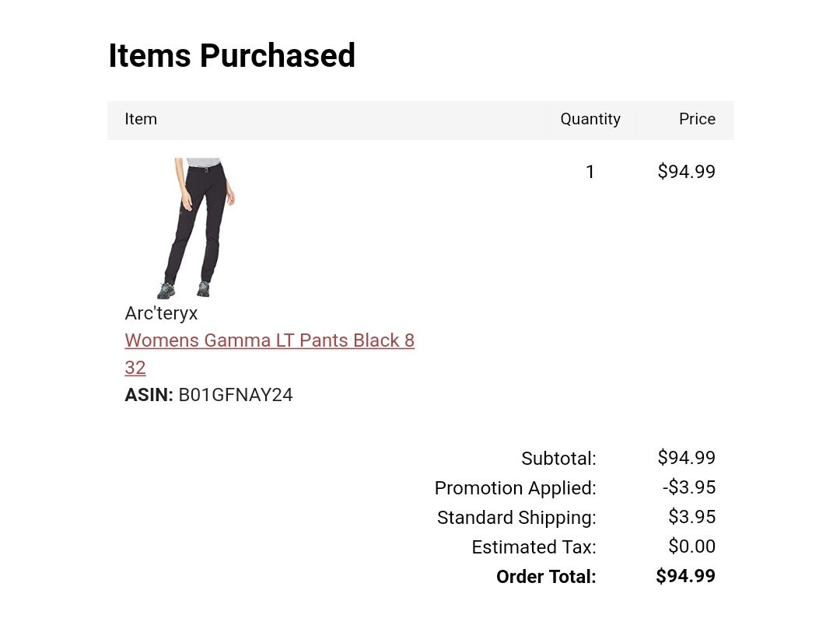Open the Womens Gamma LT Pants link
Viewport: 840px width, 625px height.
tap(269, 354)
